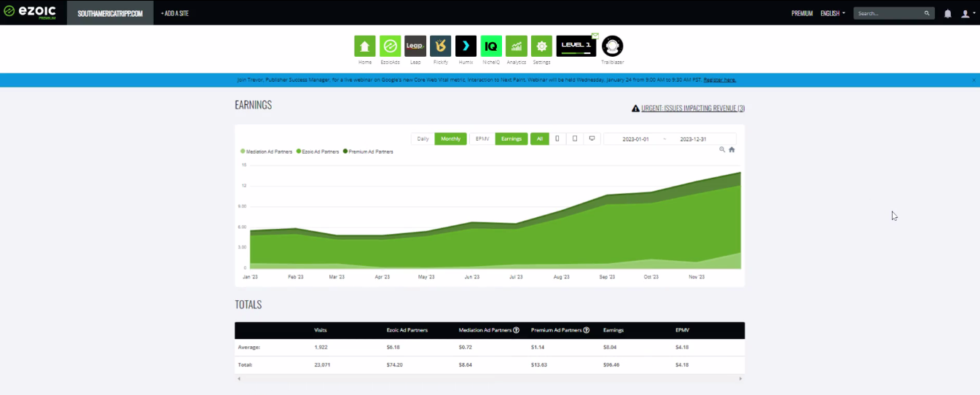The width and height of the screenshot is (980, 395).
Task: Switch chart to Daily view
Action: point(423,138)
